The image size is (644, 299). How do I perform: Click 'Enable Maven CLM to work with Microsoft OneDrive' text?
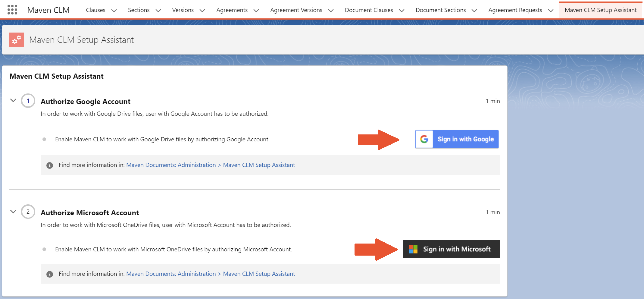[x=174, y=249]
